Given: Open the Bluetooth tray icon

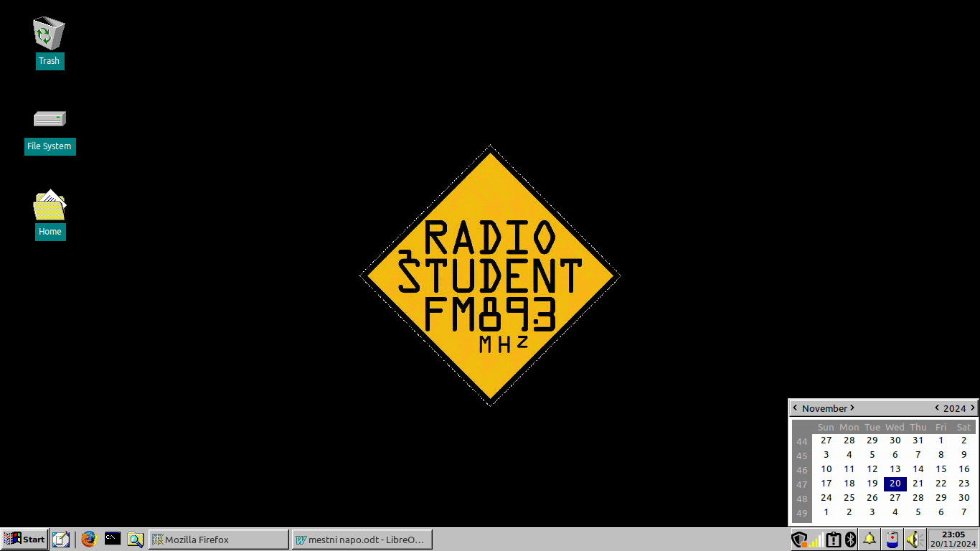Looking at the screenshot, I should pyautogui.click(x=851, y=539).
